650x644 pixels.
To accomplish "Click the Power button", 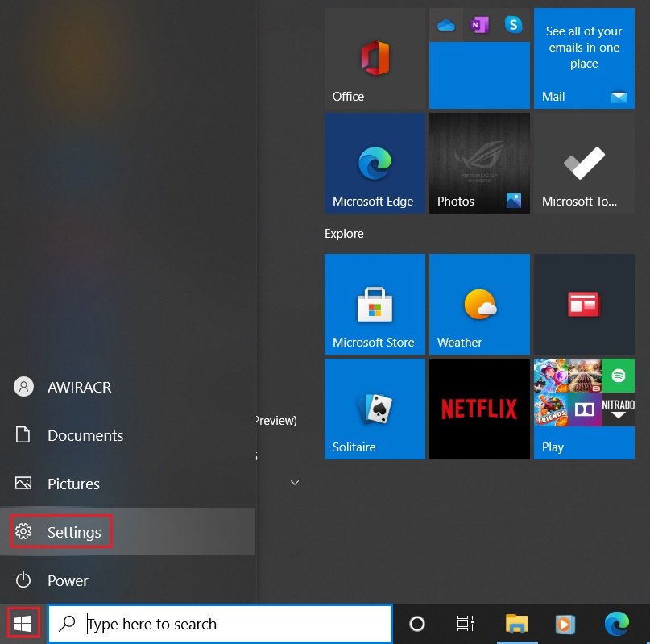I will tap(68, 580).
